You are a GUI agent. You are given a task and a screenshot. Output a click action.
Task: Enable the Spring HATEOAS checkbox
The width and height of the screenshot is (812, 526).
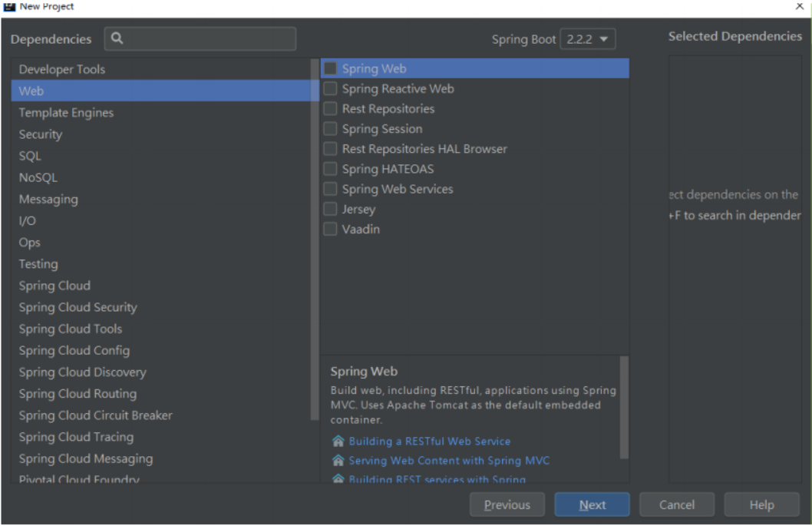click(x=330, y=169)
